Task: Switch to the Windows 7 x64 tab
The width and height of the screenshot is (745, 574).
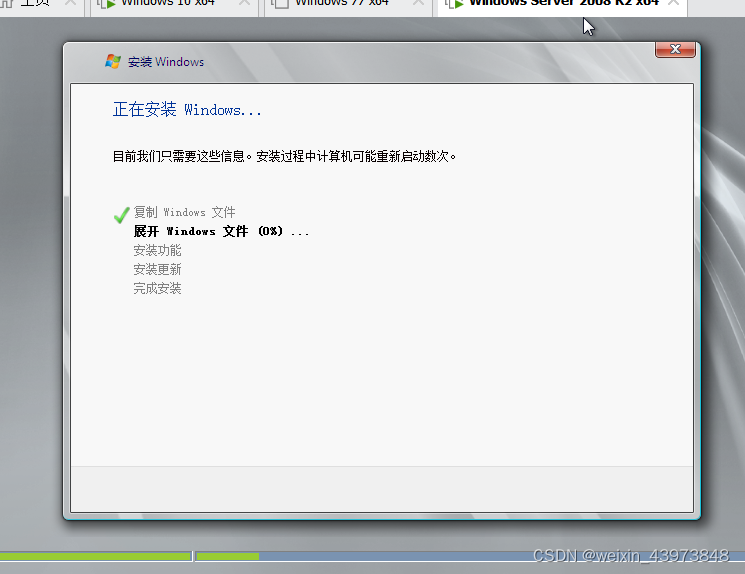Action: click(348, 5)
